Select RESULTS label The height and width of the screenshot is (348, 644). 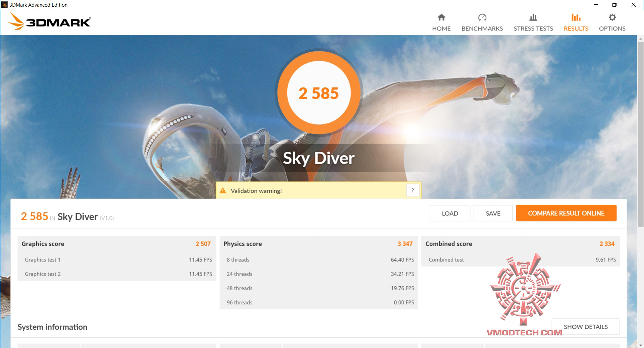pos(576,28)
